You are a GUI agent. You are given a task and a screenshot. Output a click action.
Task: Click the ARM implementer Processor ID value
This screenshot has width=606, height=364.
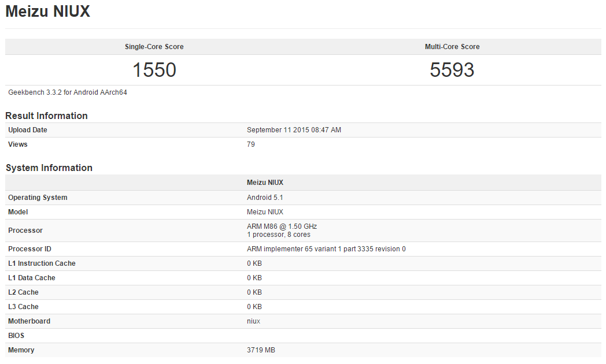click(x=326, y=249)
